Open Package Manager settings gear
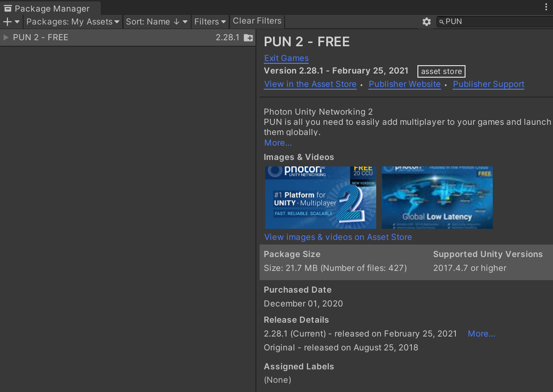 (426, 22)
